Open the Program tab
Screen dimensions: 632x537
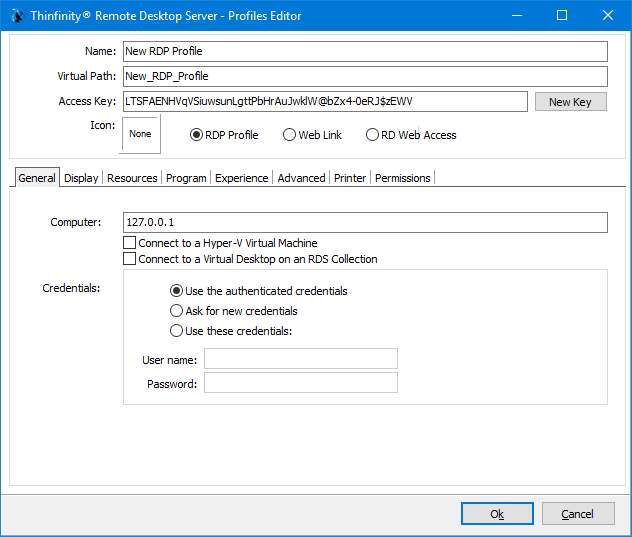pos(186,178)
